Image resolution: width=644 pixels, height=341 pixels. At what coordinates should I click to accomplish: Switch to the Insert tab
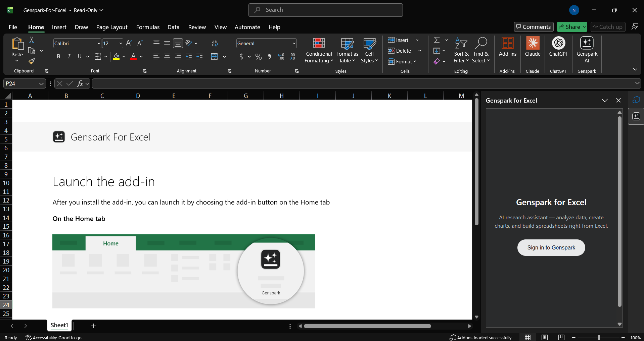[59, 27]
